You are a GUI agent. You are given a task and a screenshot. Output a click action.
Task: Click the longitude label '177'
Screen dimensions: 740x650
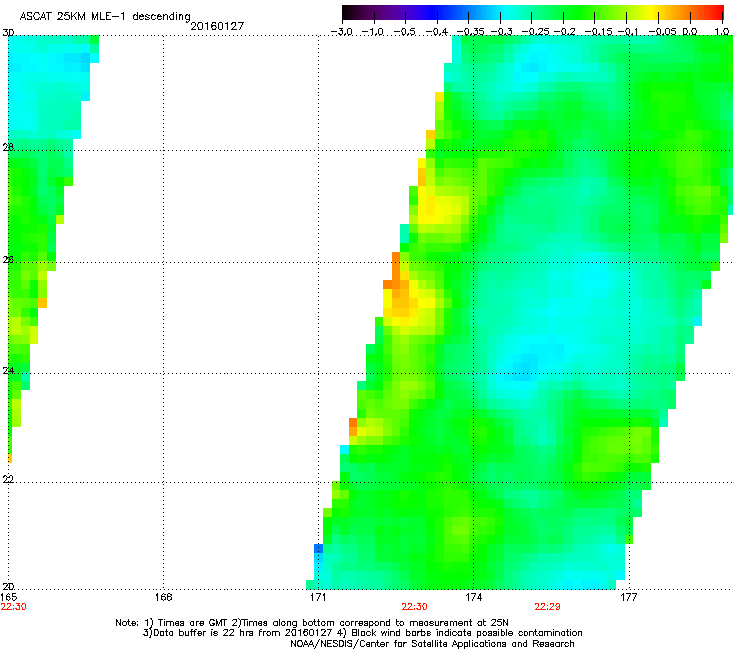[x=629, y=598]
